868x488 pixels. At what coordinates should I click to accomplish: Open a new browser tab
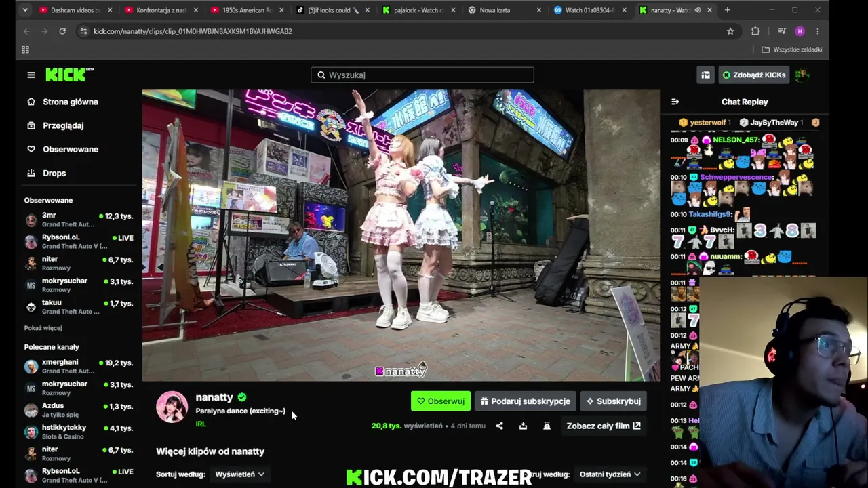pos(728,10)
